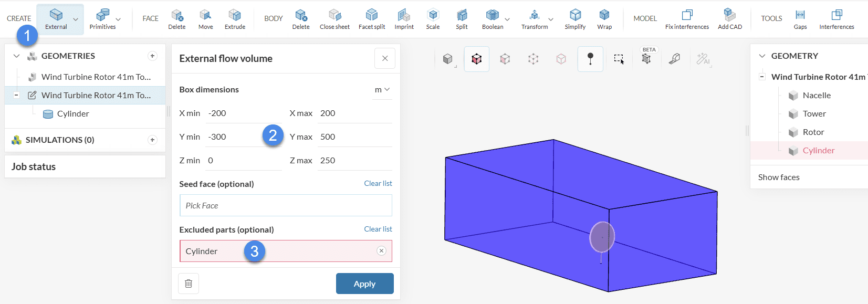
Task: Open the Primitives dropdown arrow
Action: [118, 19]
